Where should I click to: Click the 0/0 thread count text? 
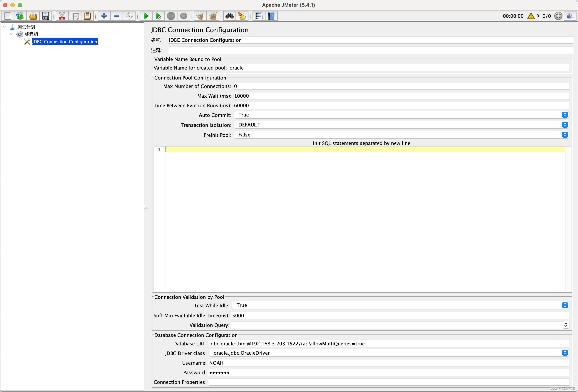[x=546, y=16]
